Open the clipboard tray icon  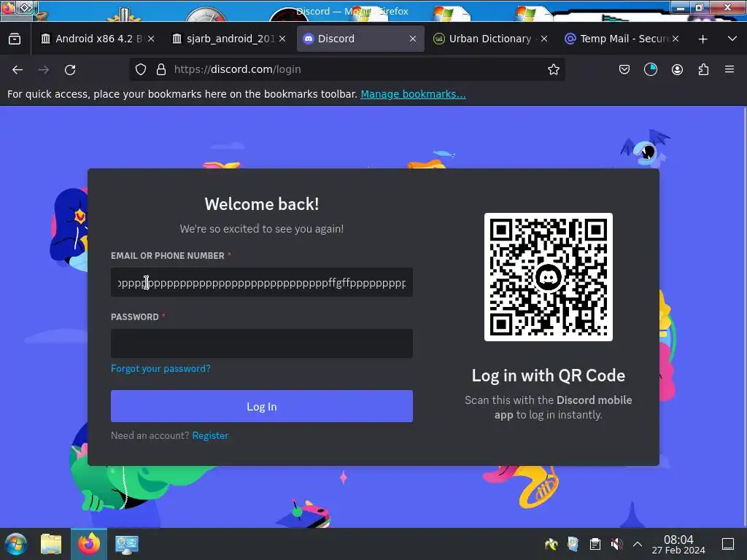coord(595,544)
